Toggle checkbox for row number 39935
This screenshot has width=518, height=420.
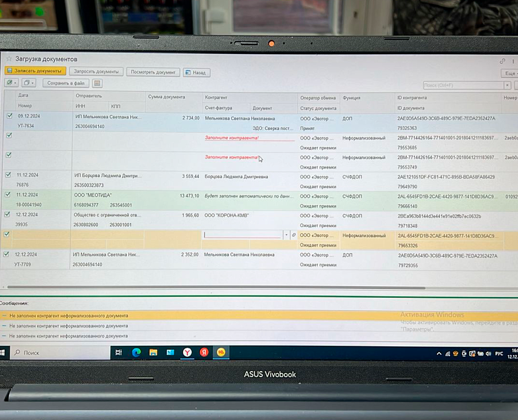pyautogui.click(x=7, y=215)
